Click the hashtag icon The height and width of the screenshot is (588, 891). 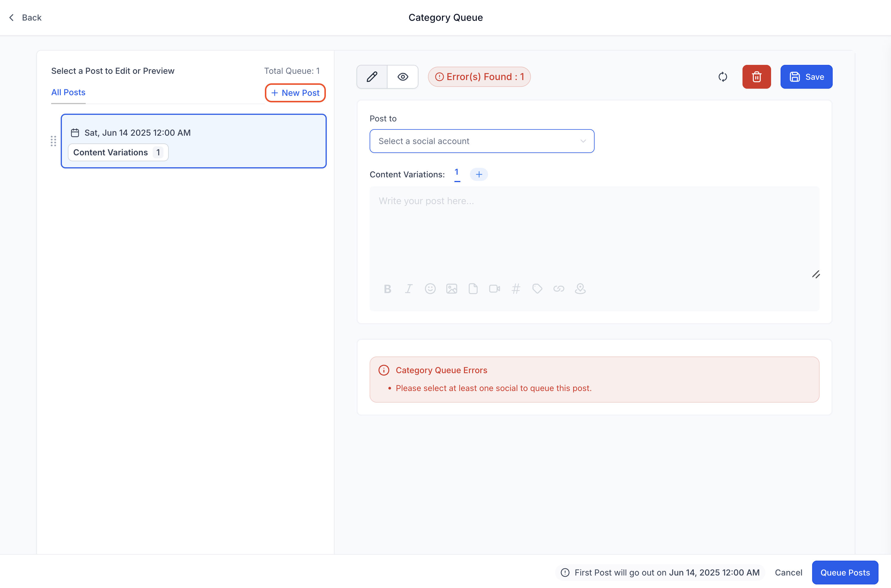(516, 289)
